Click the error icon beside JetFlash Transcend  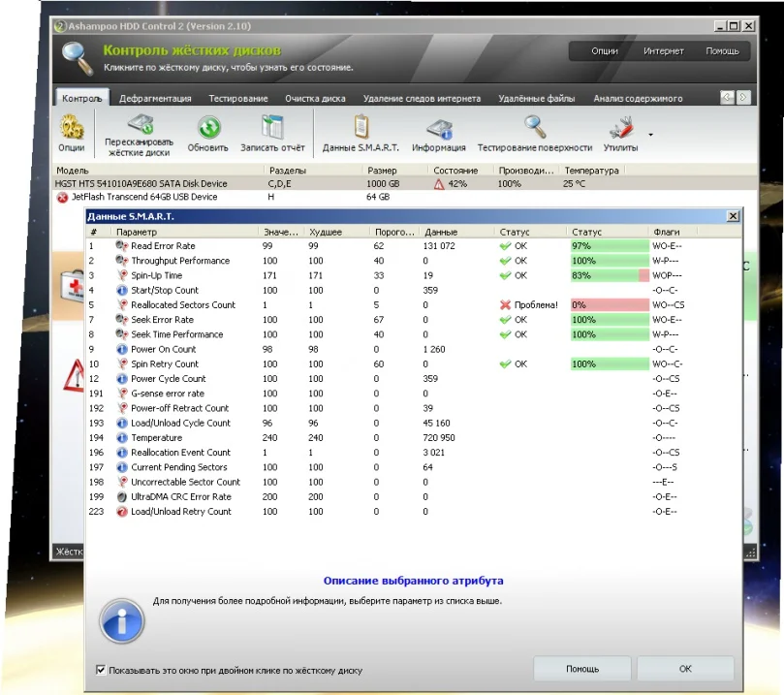pyautogui.click(x=62, y=198)
